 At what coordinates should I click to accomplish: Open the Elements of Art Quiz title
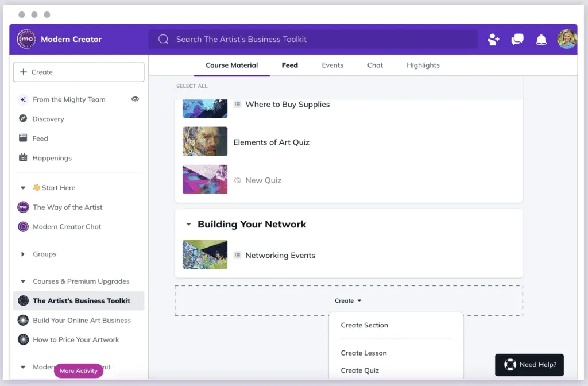pos(271,142)
